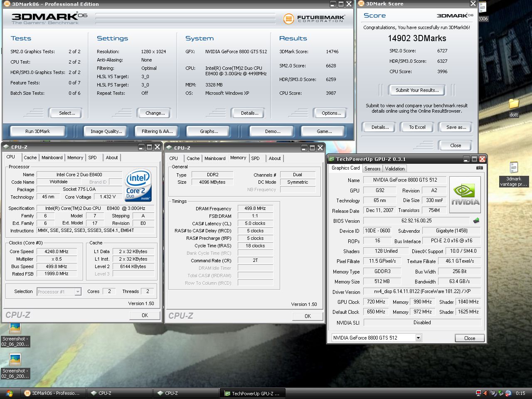This screenshot has width=532, height=399.
Task: Open the GPU selection dropdown in GPU-Z
Action: point(418,338)
